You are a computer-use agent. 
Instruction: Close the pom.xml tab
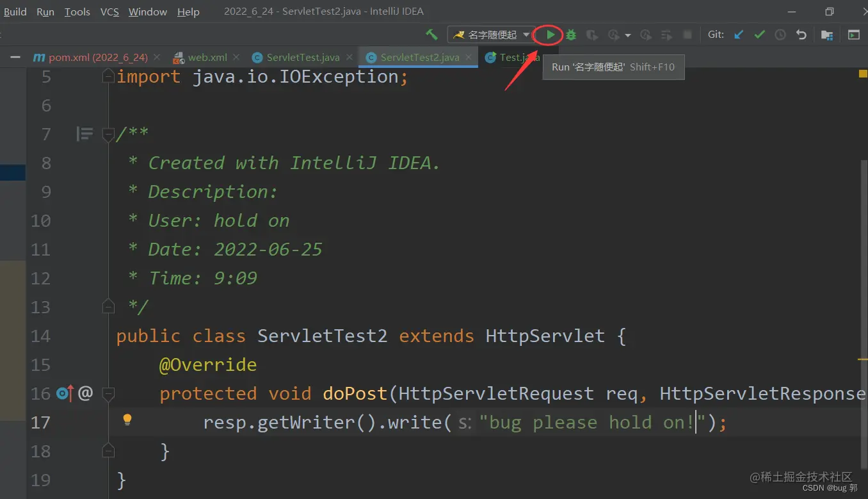(157, 57)
